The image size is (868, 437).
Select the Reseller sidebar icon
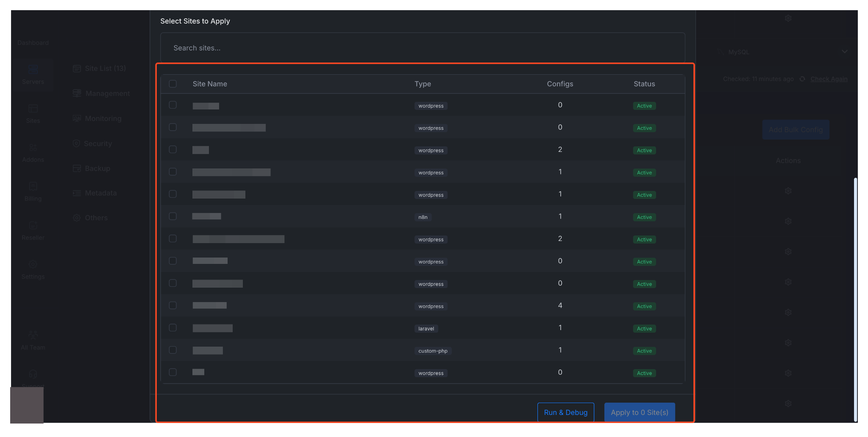click(33, 226)
